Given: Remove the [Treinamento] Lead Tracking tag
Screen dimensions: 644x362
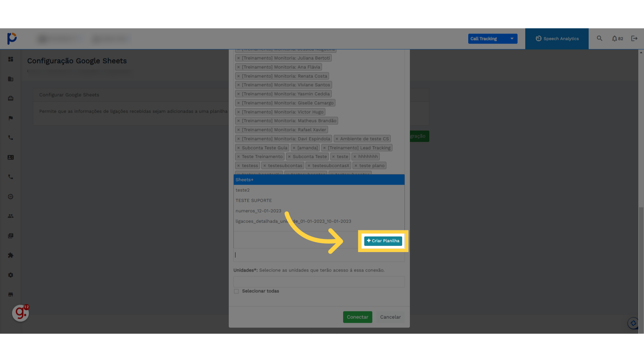Looking at the screenshot, I should pos(324,148).
